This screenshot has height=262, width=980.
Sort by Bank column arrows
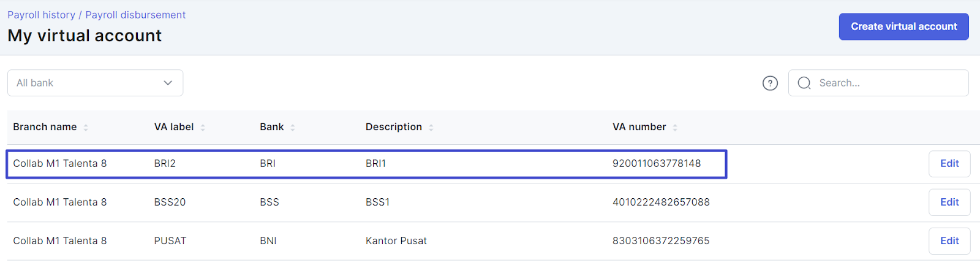coord(293,127)
